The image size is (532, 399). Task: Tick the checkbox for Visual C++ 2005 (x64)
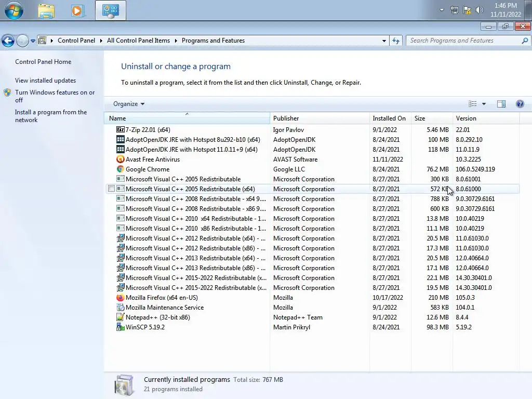click(x=111, y=189)
